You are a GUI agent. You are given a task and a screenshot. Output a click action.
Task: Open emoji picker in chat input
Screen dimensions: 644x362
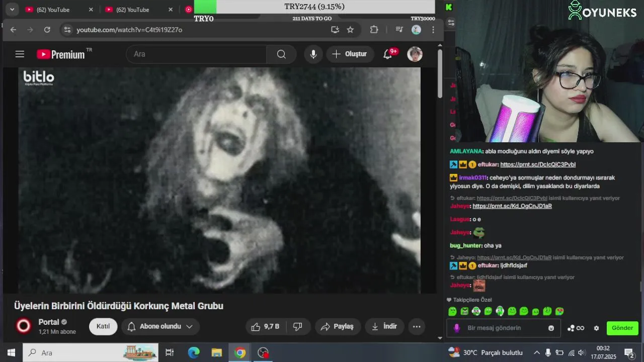(551, 328)
